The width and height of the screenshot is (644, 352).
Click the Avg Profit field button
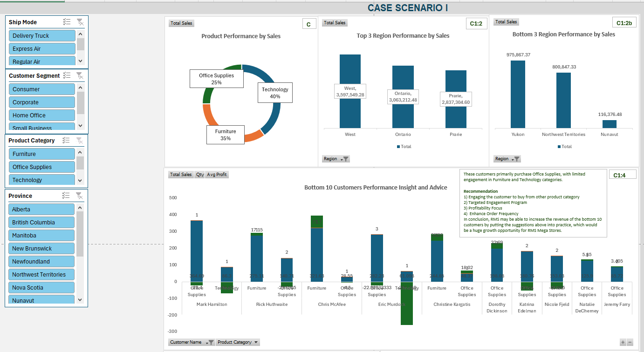[217, 175]
